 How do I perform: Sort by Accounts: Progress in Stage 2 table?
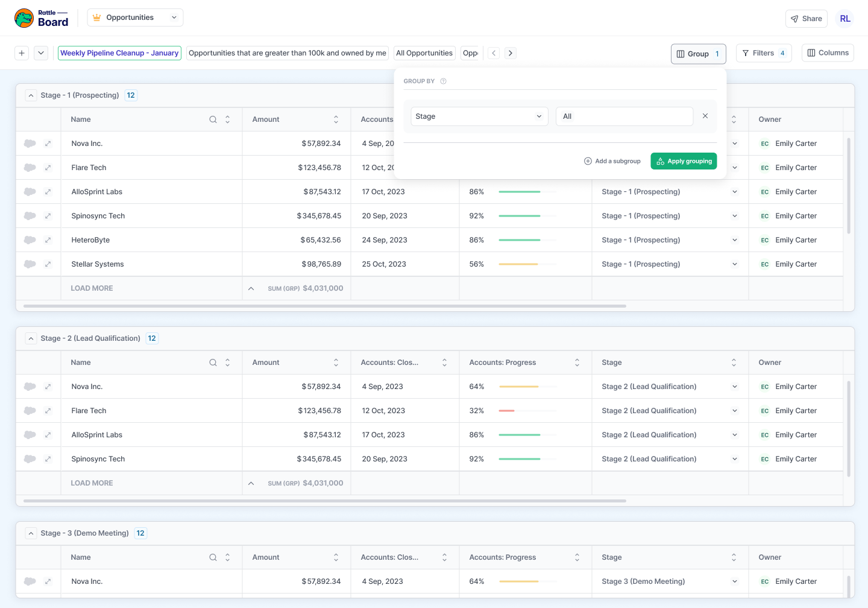[x=577, y=363]
